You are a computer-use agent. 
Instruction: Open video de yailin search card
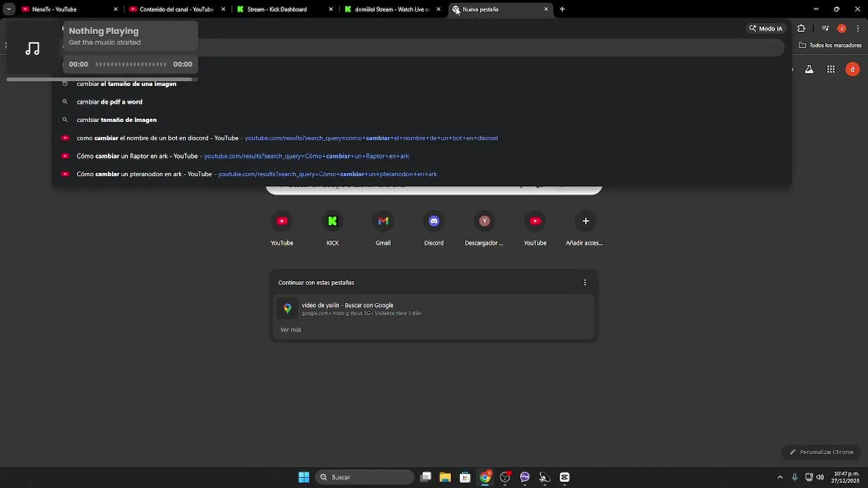coord(434,309)
